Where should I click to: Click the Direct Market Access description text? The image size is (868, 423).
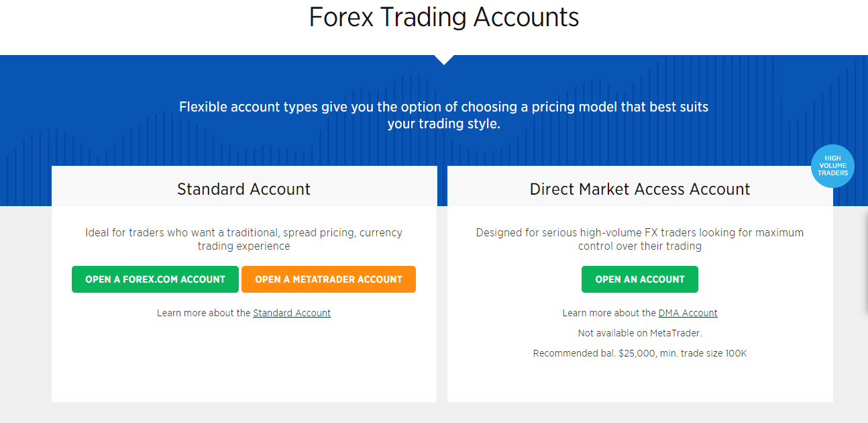tap(639, 238)
